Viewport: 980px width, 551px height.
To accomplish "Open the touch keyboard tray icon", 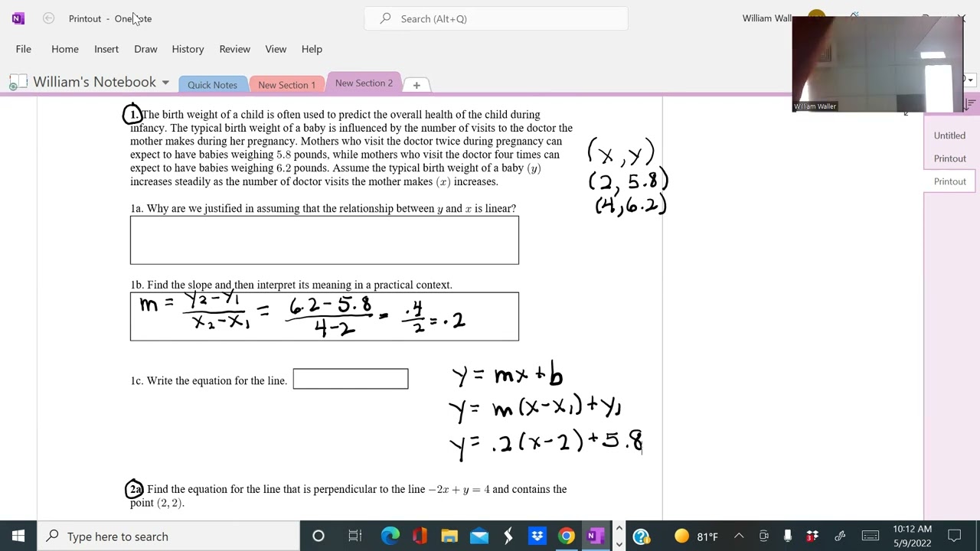I will coord(871,536).
